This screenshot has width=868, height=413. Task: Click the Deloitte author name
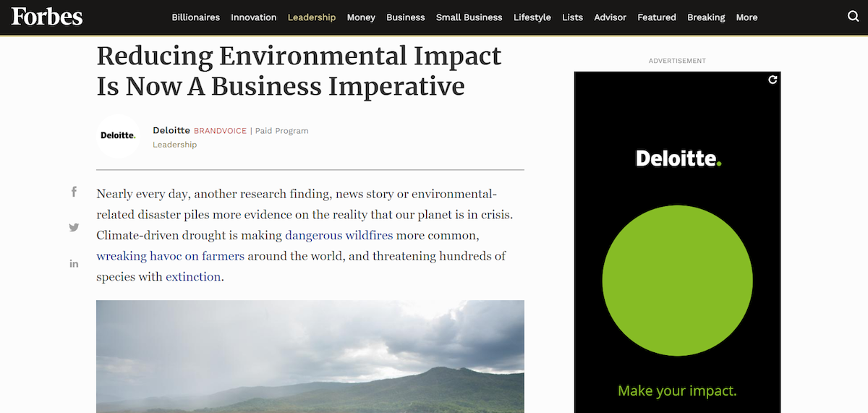(x=171, y=130)
